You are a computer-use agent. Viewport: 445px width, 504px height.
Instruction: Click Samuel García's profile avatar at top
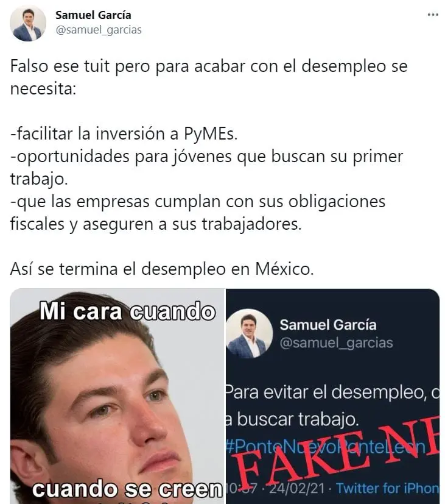[x=28, y=23]
